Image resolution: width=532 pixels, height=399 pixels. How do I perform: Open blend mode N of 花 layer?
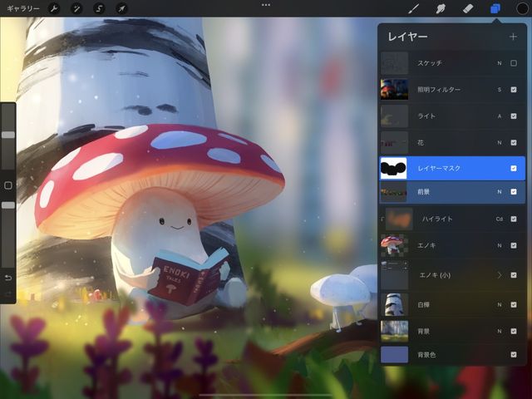(x=500, y=142)
